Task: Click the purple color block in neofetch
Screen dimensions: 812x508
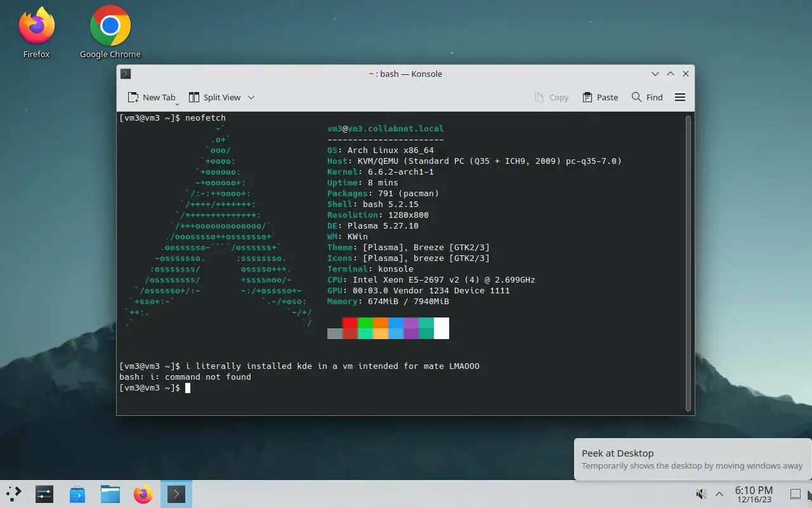Action: point(411,323)
